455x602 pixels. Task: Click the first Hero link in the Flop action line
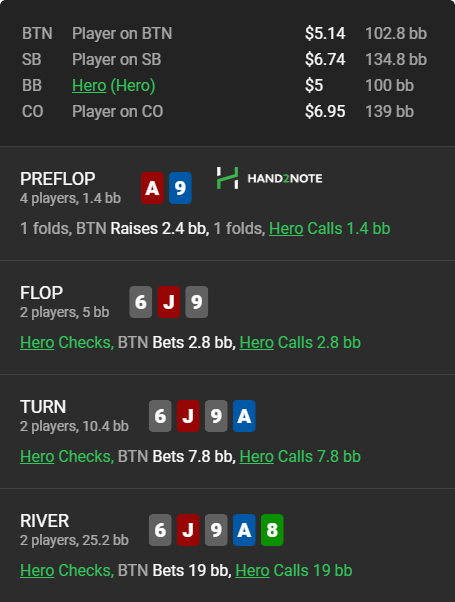click(37, 342)
